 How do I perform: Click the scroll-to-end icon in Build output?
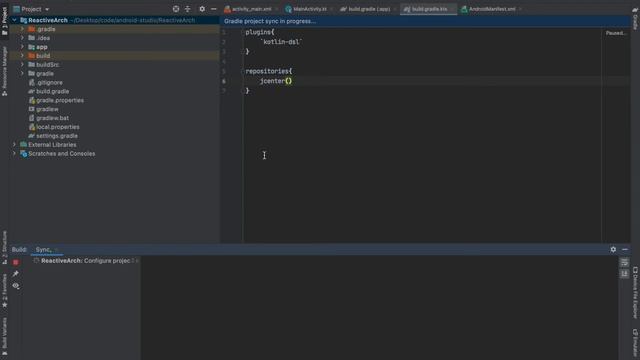(x=624, y=274)
